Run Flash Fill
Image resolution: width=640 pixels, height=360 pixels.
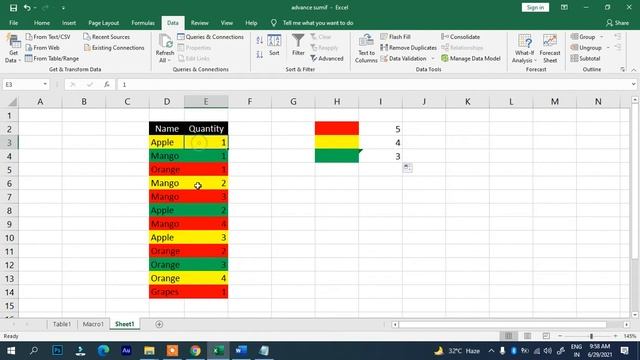point(396,37)
